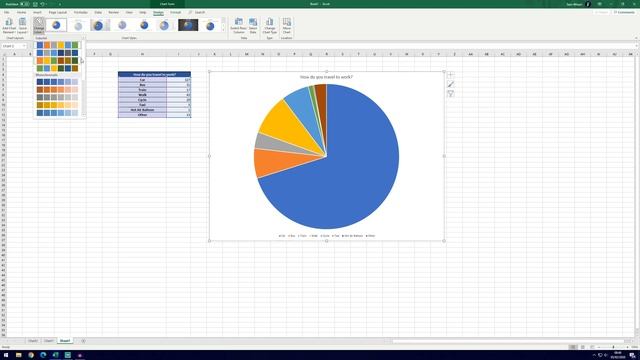Click the 'Other' cell in the table
The width and height of the screenshot is (640, 360).
142,115
